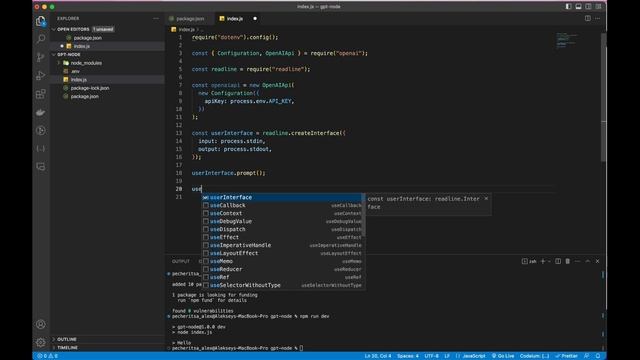Open the Explorer view in activity bar
This screenshot has width=640, height=360.
click(41, 21)
